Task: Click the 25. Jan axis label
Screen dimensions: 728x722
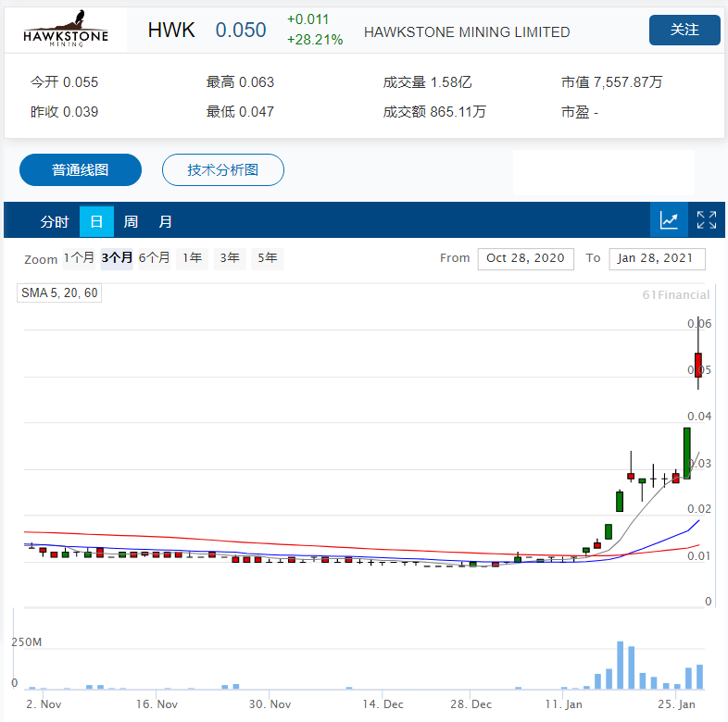Action: point(676,704)
